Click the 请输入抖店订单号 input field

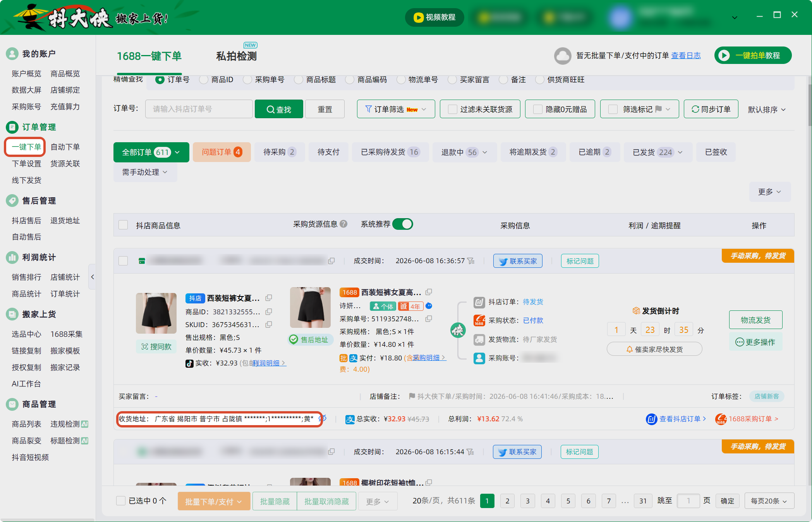pos(199,109)
